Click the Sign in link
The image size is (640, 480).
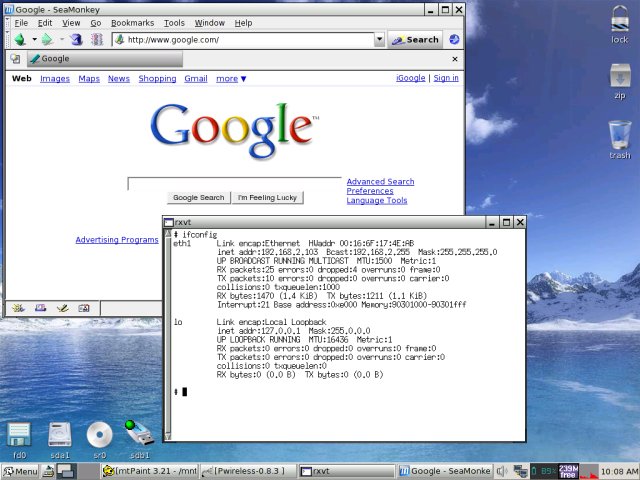pos(446,78)
